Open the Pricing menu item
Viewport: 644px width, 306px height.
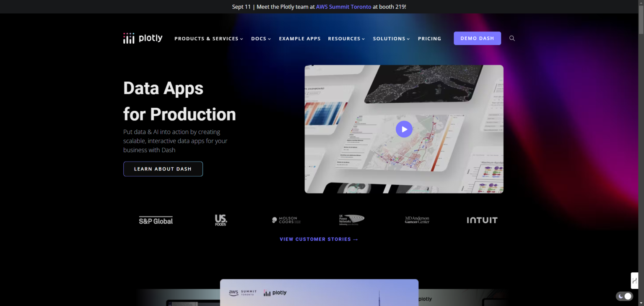tap(429, 39)
